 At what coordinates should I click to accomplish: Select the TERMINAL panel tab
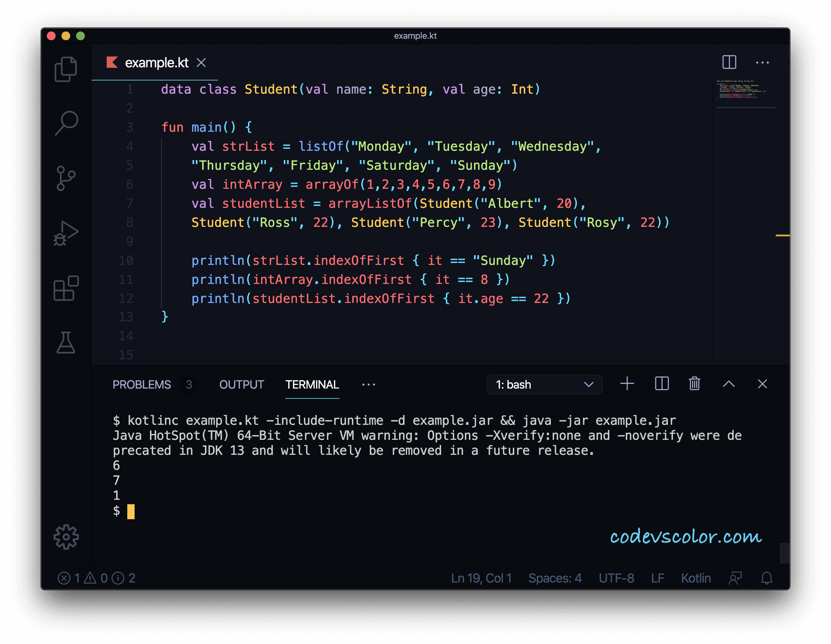point(312,385)
